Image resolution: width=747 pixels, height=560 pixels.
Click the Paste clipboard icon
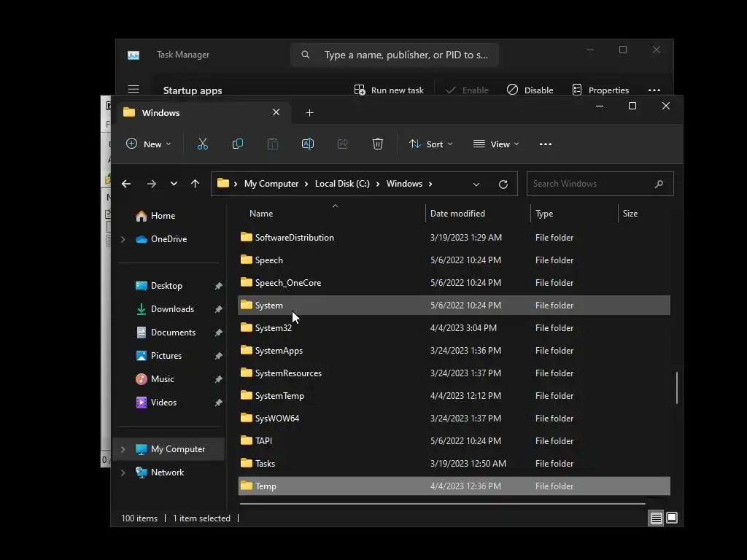[x=273, y=144]
